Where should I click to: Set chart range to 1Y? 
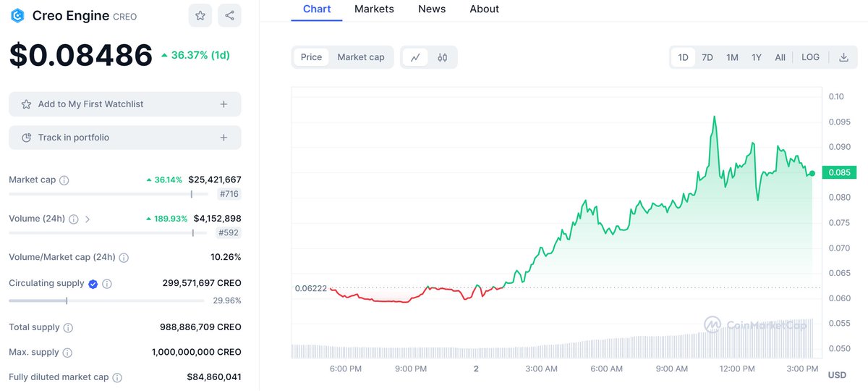pyautogui.click(x=757, y=57)
